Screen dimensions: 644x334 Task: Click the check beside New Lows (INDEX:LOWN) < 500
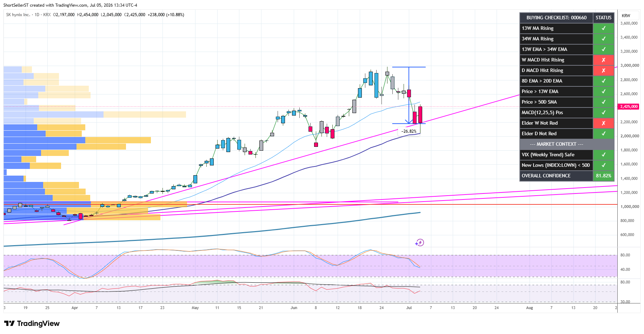(x=604, y=165)
